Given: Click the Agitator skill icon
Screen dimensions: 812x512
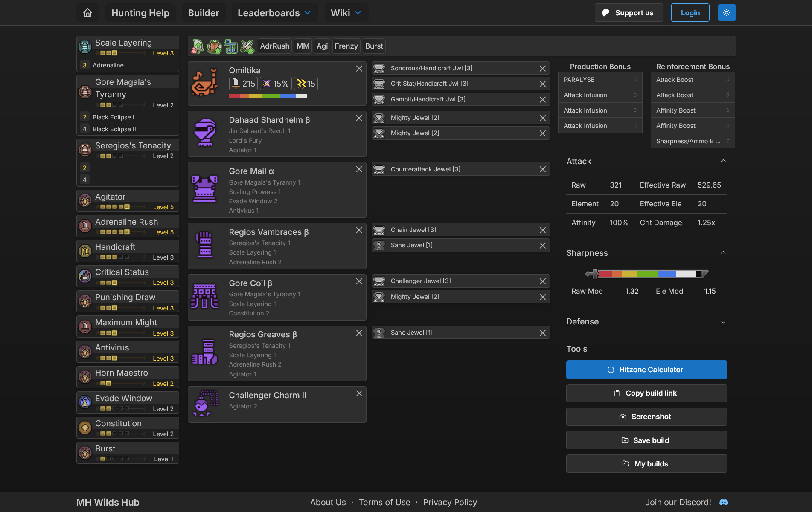Looking at the screenshot, I should [85, 200].
